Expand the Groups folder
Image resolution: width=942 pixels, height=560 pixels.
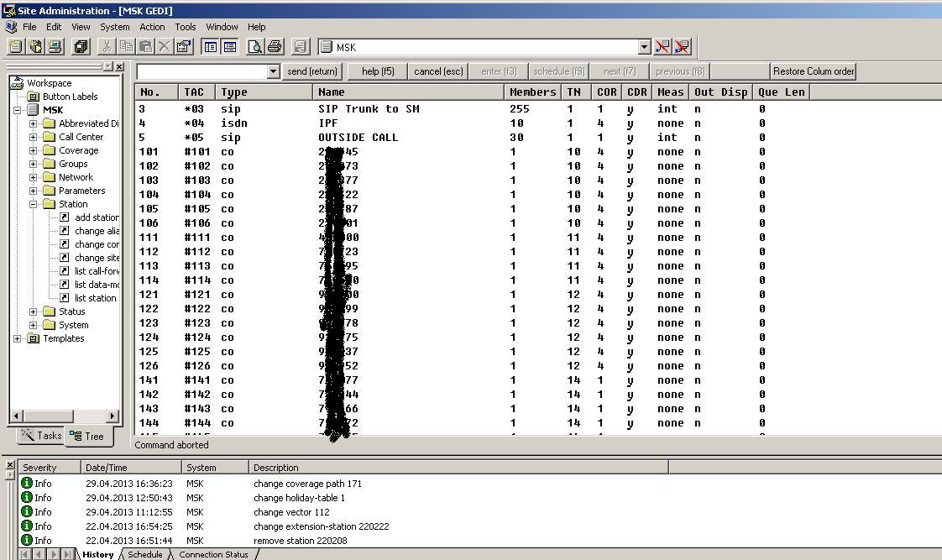[33, 164]
